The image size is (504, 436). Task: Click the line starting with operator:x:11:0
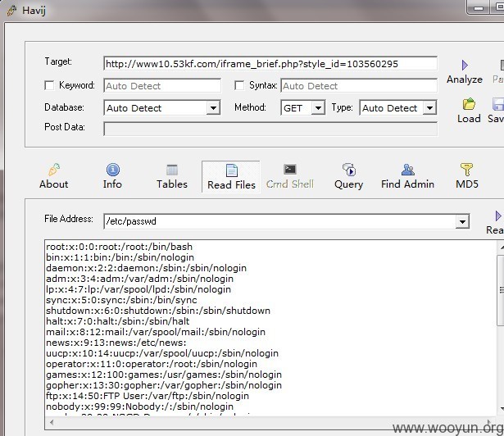tap(152, 364)
